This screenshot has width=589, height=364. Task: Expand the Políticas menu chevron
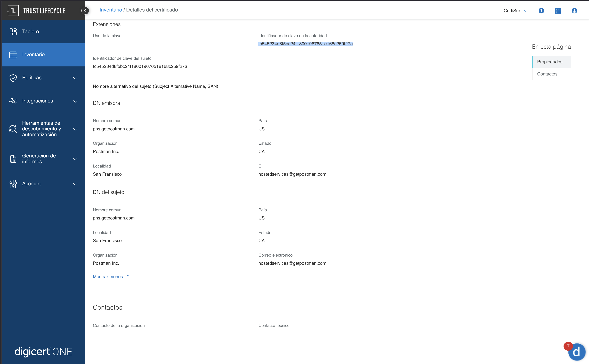(75, 78)
